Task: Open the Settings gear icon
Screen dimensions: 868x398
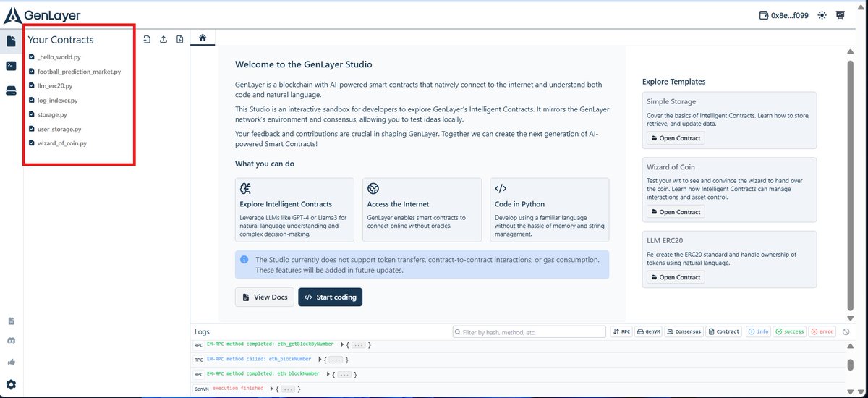Action: point(11,384)
